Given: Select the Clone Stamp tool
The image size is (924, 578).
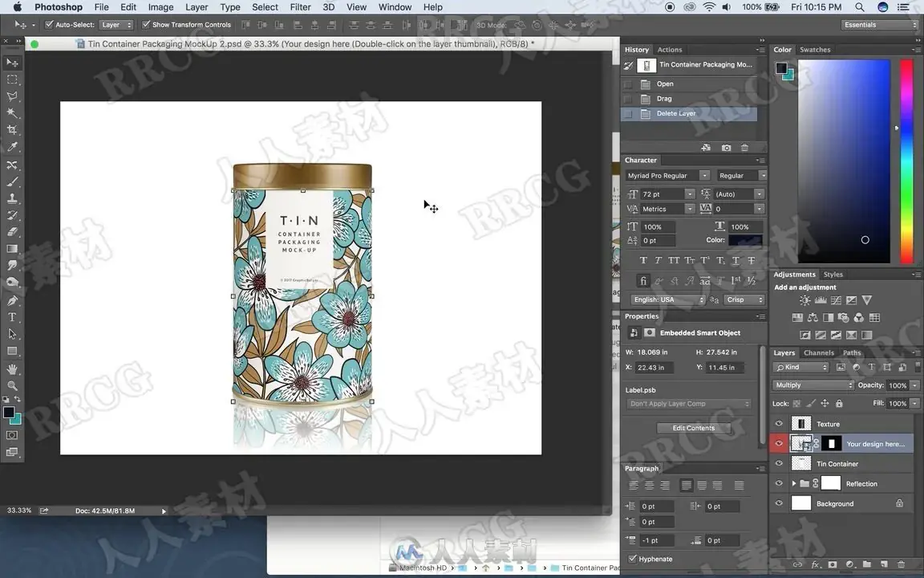Looking at the screenshot, I should coord(12,198).
